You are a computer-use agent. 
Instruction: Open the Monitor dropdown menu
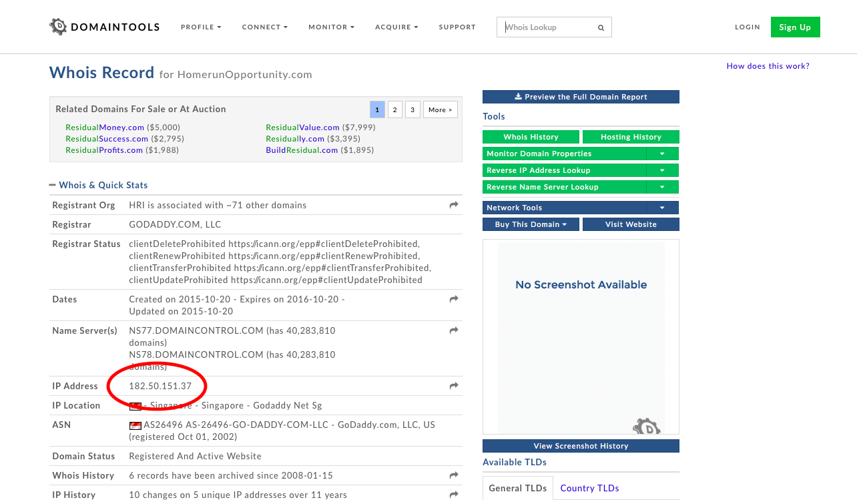331,27
